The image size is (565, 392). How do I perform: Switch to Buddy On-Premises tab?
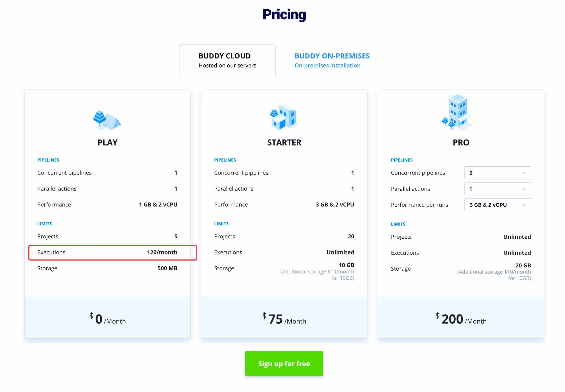coord(332,60)
